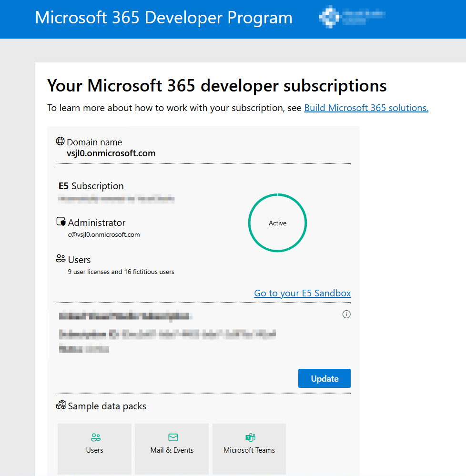Install the Users sample data pack
466x476 pixels.
coord(94,449)
